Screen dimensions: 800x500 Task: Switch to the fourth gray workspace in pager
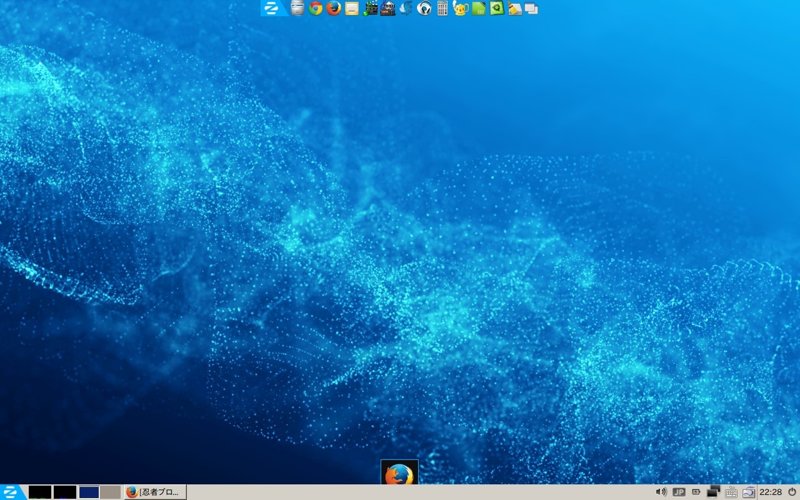(x=110, y=492)
